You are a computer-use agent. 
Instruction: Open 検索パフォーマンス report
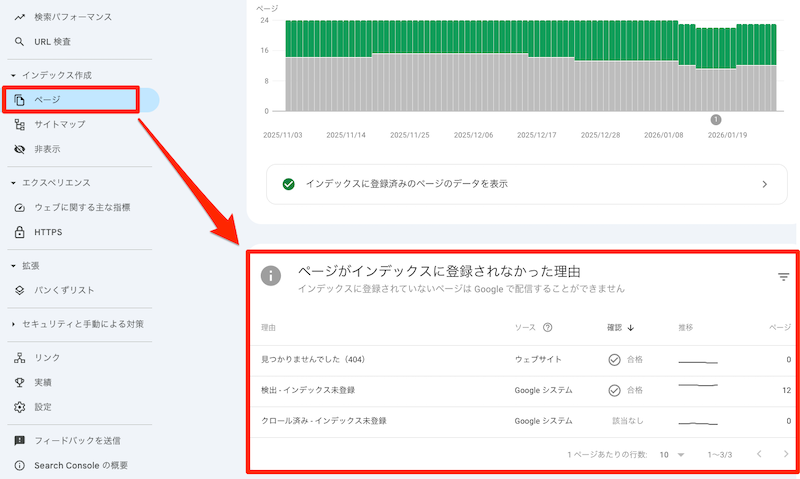[x=72, y=17]
